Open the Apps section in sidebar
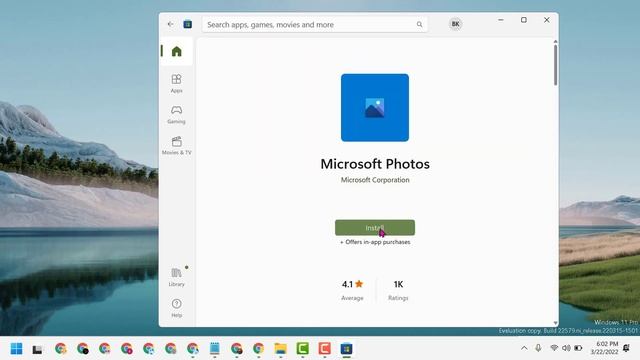The width and height of the screenshot is (640, 360). 176,83
